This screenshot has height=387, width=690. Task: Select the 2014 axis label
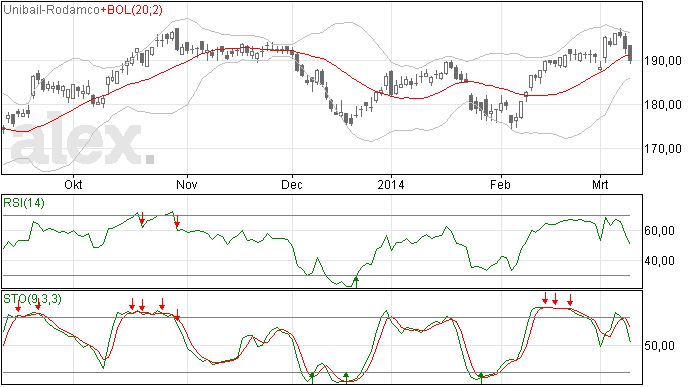[391, 184]
